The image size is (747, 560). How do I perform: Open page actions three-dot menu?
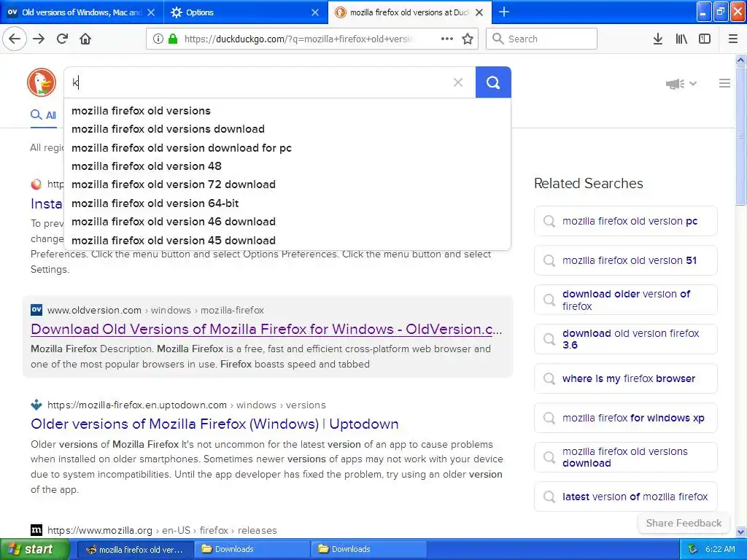[x=447, y=39]
